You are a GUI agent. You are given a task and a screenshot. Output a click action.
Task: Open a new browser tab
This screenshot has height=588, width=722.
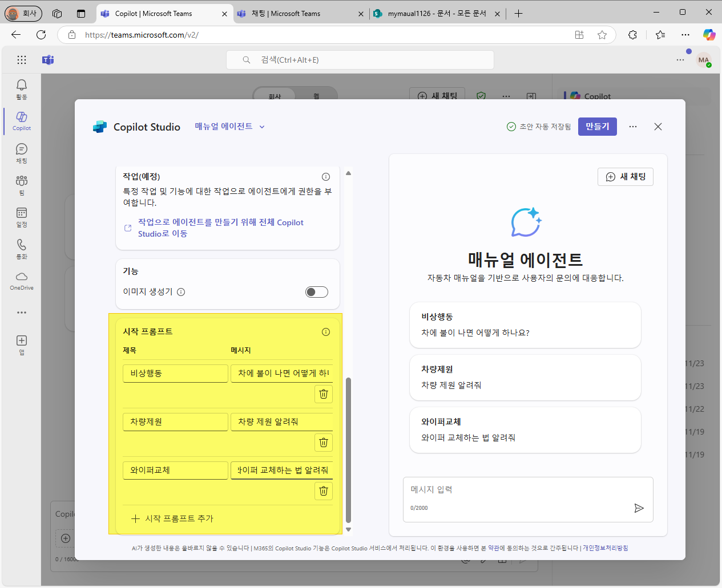pos(518,14)
